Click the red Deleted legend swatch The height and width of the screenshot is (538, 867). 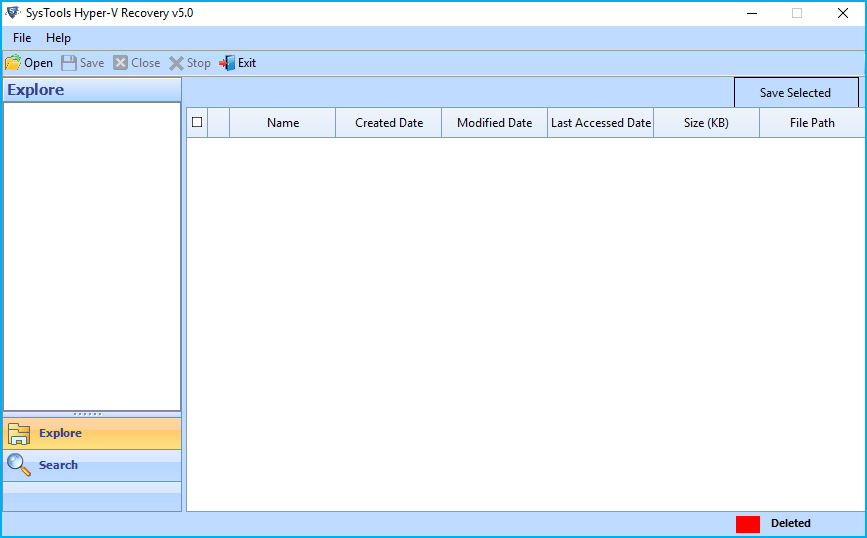[748, 524]
